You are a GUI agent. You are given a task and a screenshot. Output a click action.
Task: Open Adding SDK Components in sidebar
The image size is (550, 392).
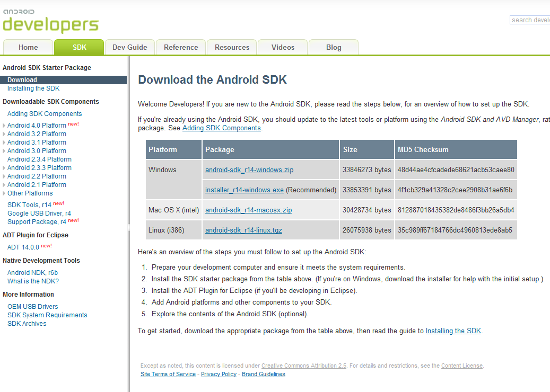pos(45,114)
